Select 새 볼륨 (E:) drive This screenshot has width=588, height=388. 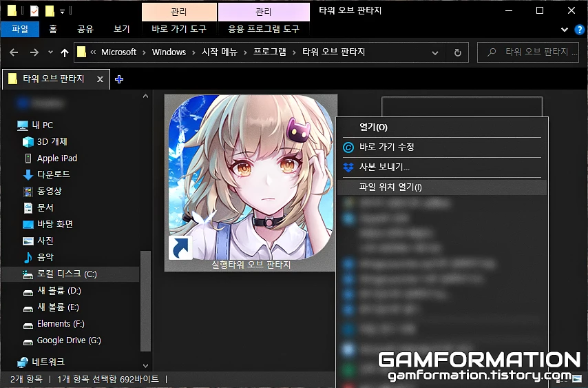[x=58, y=307]
